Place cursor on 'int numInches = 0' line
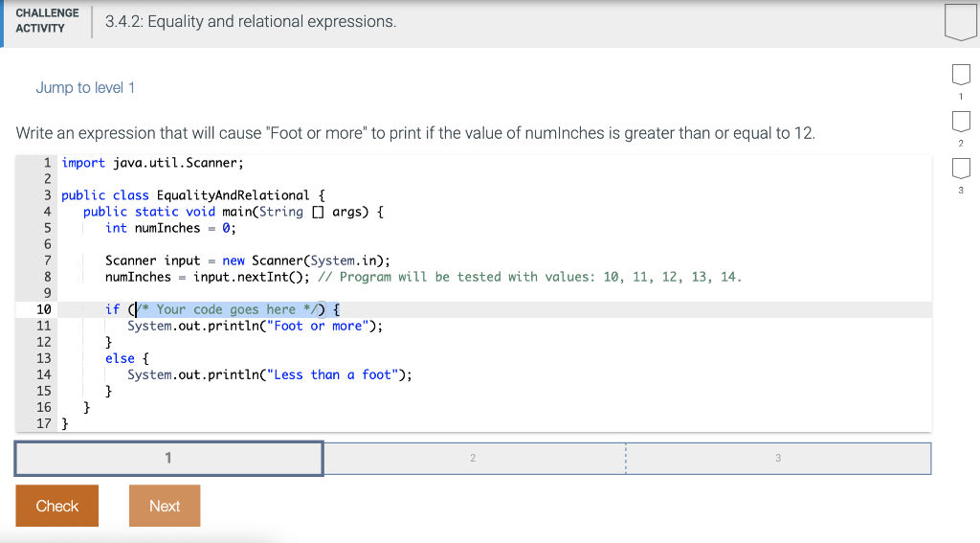This screenshot has width=980, height=543. 170,228
